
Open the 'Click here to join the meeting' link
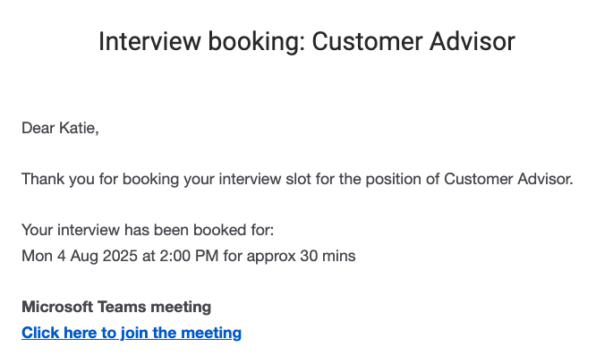click(132, 333)
